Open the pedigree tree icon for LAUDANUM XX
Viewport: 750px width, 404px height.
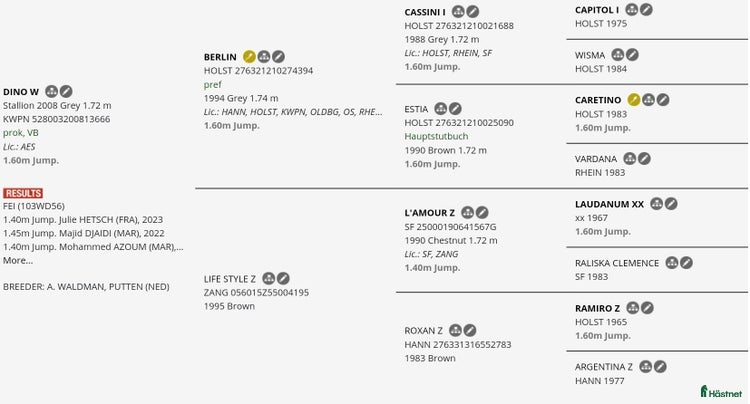[x=657, y=204]
